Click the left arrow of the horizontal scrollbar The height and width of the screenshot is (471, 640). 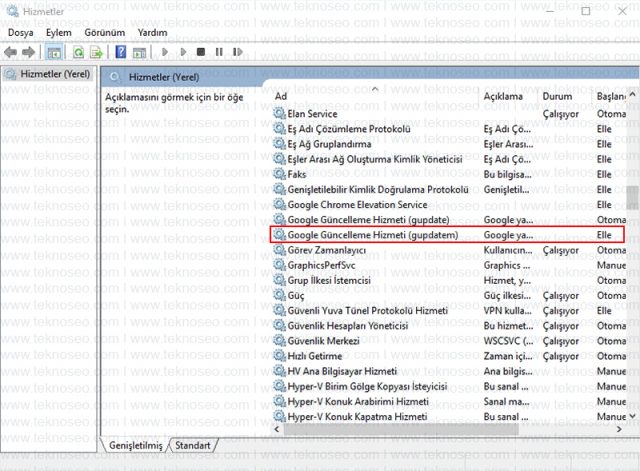277,429
